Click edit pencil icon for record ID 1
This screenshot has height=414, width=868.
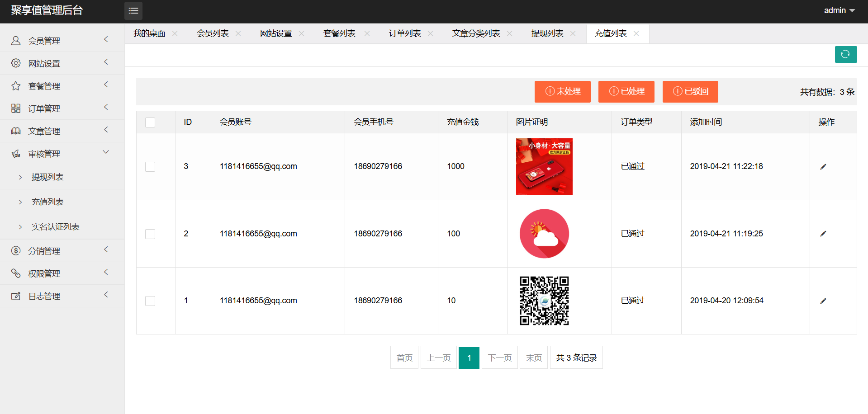823,301
